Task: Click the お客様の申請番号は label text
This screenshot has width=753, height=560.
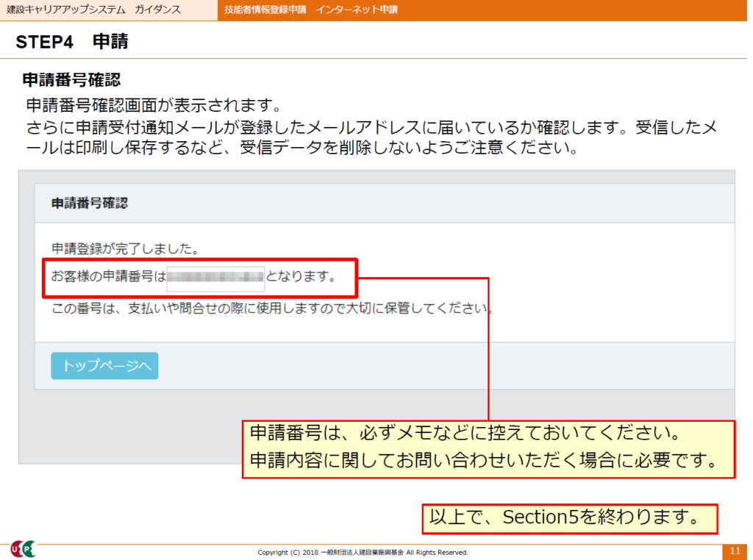Action: click(108, 278)
